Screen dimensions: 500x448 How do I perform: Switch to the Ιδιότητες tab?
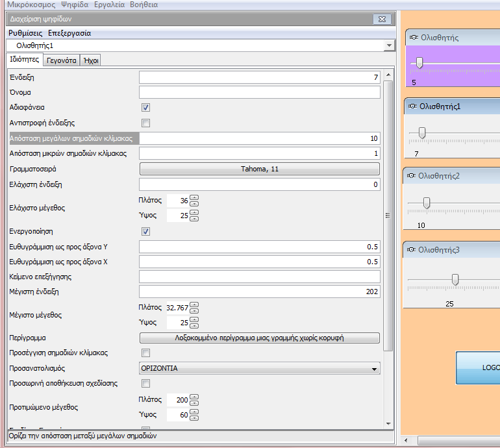pyautogui.click(x=25, y=60)
